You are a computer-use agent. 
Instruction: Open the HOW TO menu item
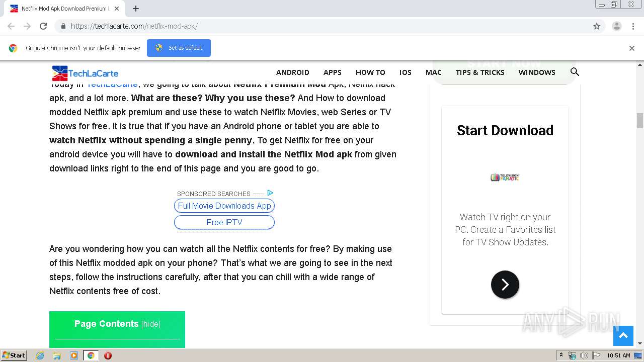(x=370, y=72)
